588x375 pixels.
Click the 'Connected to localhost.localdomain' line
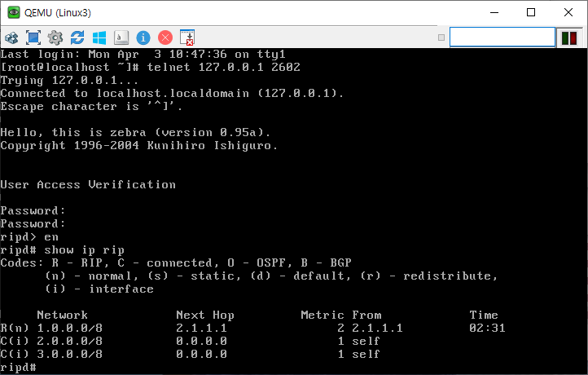[x=172, y=94]
